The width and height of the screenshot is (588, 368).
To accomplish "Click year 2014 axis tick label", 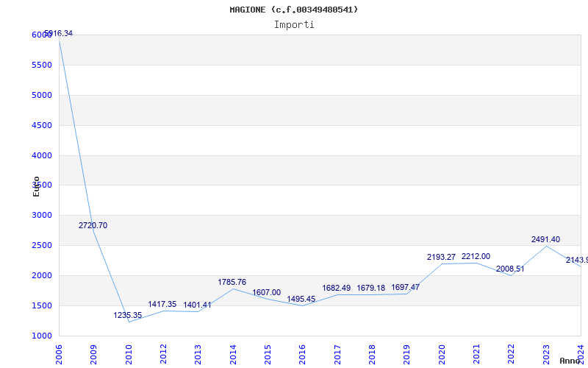I will [x=232, y=353].
